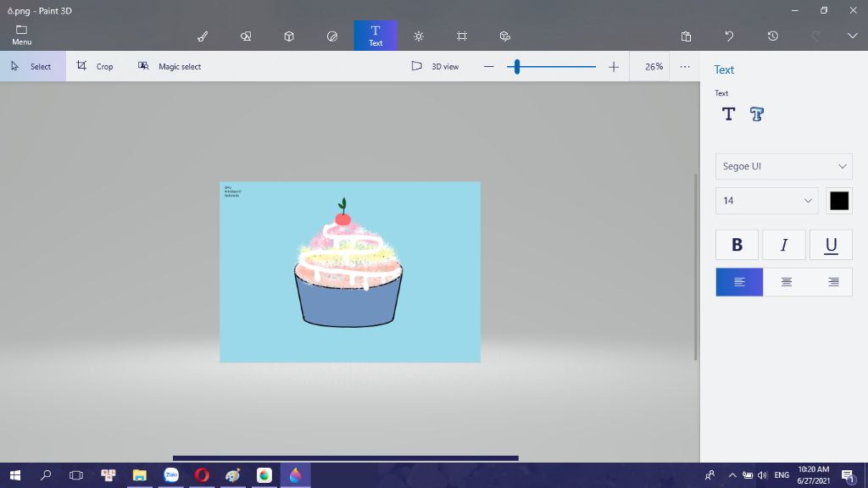
Task: Open the volume control
Action: coord(762,475)
